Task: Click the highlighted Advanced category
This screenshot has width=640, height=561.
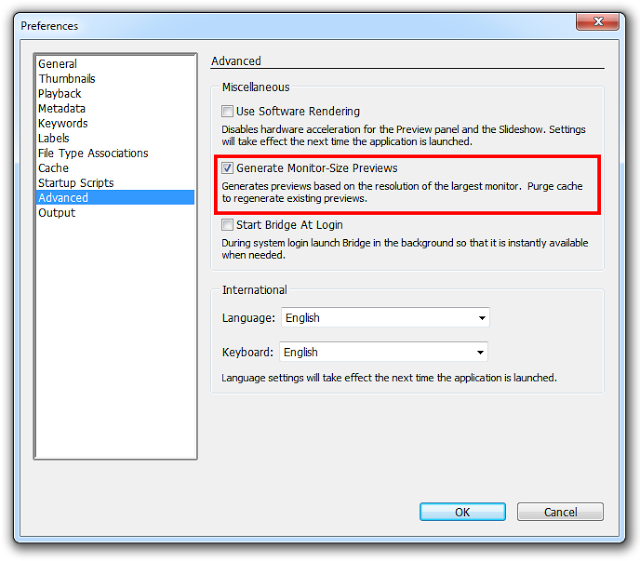Action: (115, 198)
